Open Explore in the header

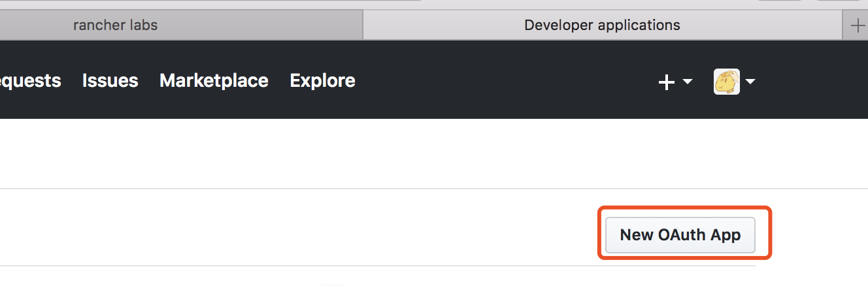(x=322, y=80)
